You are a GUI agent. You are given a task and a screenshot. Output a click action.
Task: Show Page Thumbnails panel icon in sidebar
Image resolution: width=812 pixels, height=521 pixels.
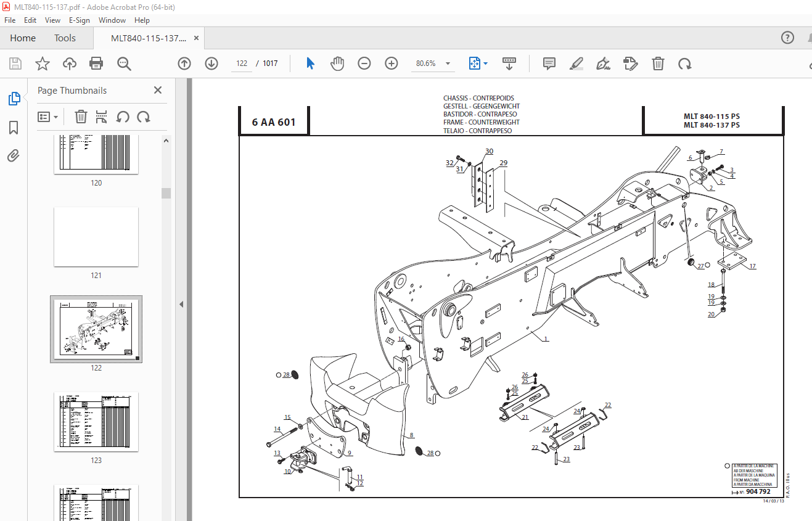14,99
